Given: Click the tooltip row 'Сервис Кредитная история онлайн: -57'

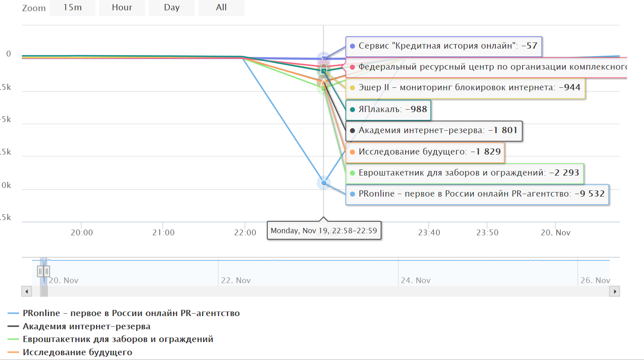Looking at the screenshot, I should [444, 46].
